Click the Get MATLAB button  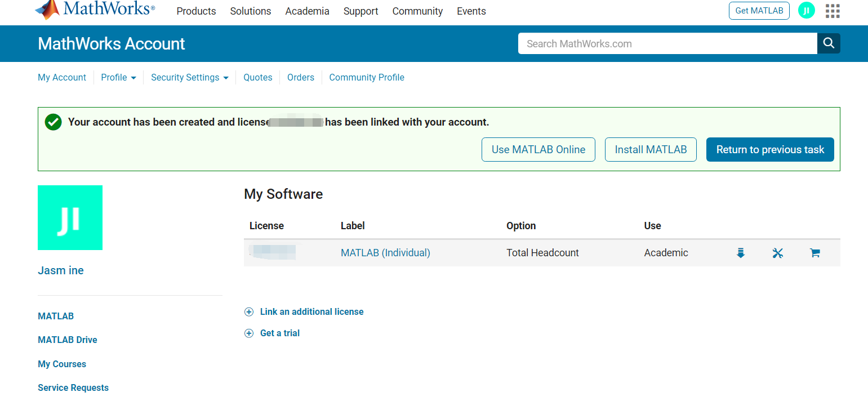pyautogui.click(x=759, y=11)
